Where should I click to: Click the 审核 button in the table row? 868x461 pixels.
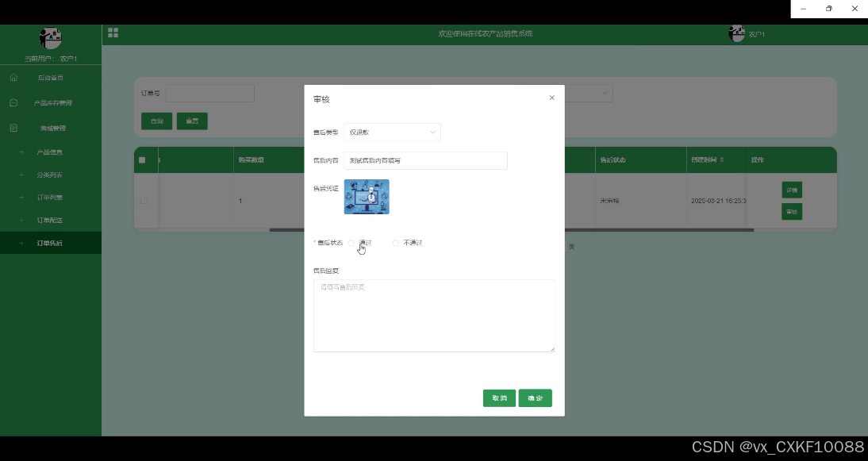point(792,211)
